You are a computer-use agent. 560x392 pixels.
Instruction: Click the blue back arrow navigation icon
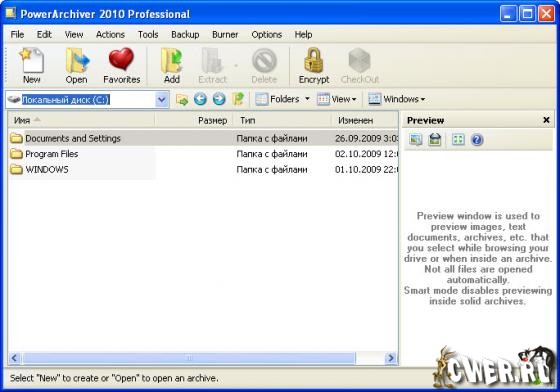coord(200,99)
